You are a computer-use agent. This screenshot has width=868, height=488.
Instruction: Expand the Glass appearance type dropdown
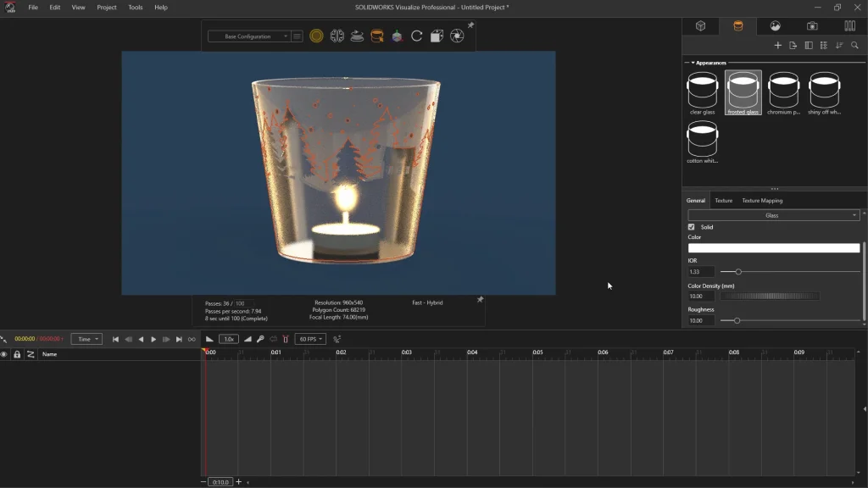tap(773, 215)
